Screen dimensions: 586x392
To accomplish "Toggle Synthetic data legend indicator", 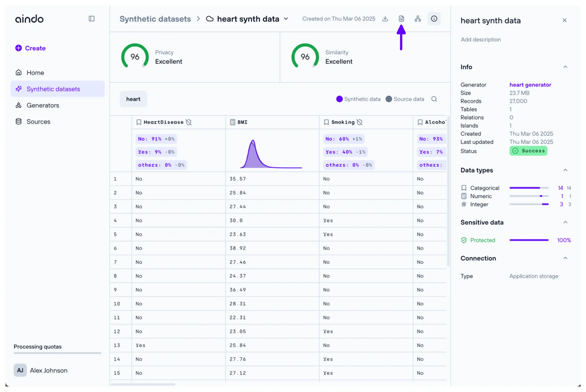I will [x=339, y=99].
